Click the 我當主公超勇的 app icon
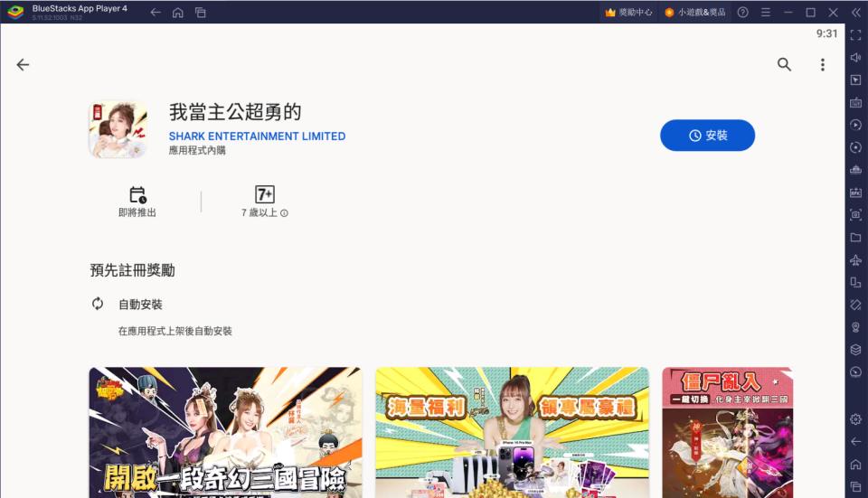 [x=118, y=129]
